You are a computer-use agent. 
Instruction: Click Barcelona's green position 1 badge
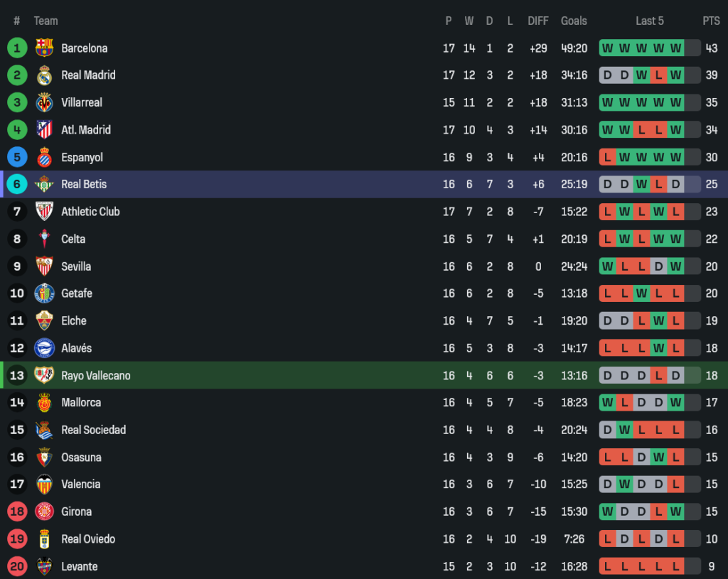pos(17,48)
